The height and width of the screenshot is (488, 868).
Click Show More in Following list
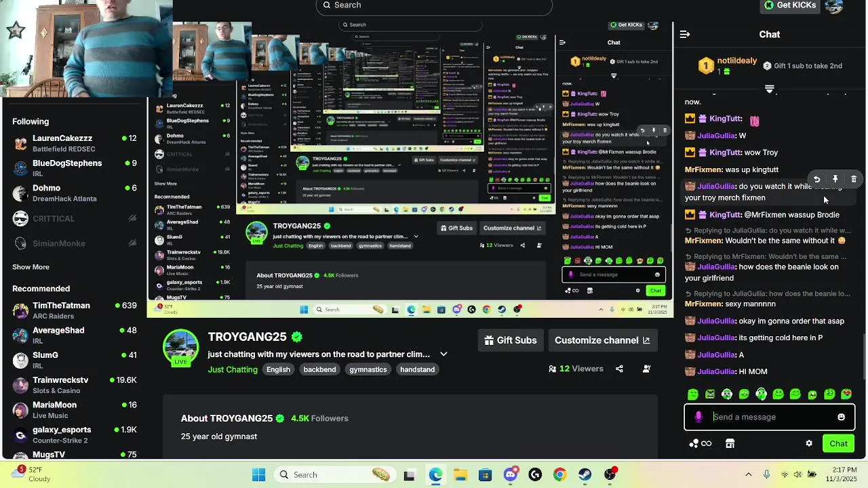pyautogui.click(x=31, y=267)
